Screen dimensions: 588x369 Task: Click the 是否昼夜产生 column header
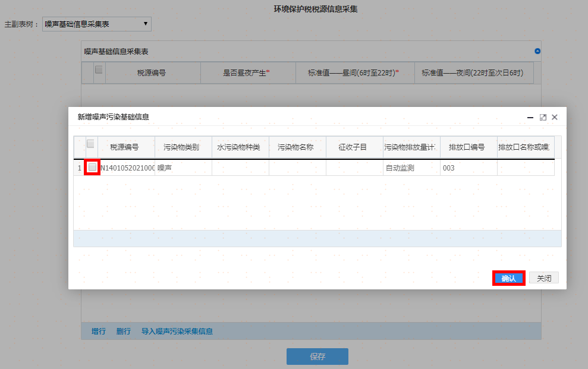pyautogui.click(x=248, y=72)
